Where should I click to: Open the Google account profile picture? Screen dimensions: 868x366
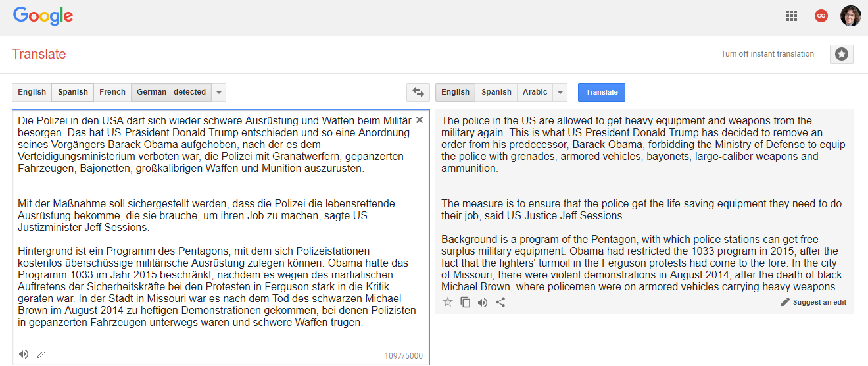[x=850, y=16]
